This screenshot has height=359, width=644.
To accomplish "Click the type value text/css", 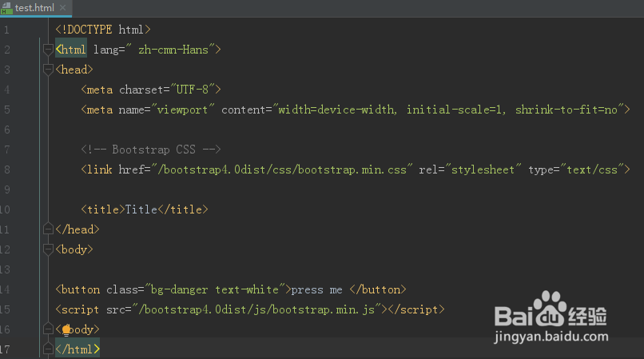I will point(592,170).
